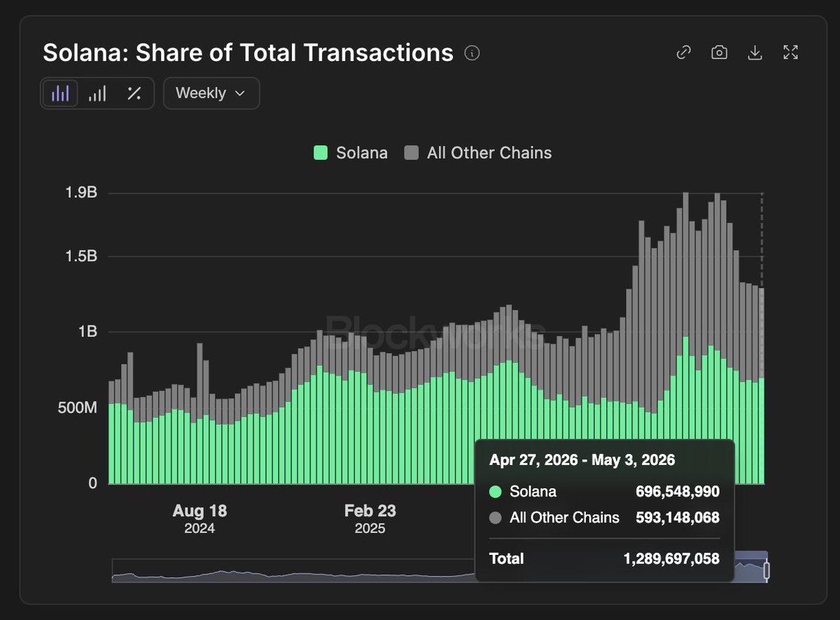Click the gray All Other Chains swatch
840x620 pixels.
(x=412, y=153)
